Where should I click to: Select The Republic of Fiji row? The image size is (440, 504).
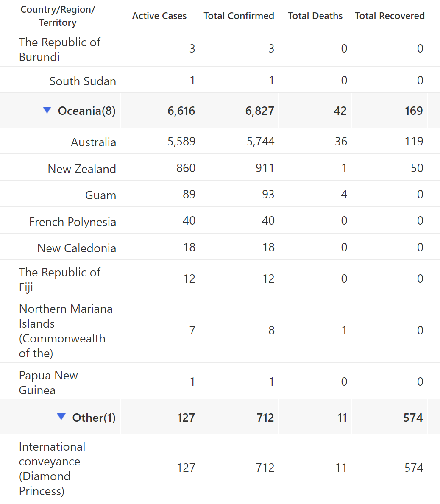220,278
